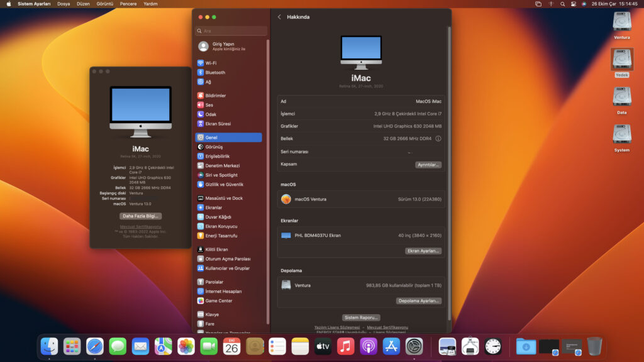The image size is (644, 362).
Task: Open Finder from Dock
Action: point(49,346)
